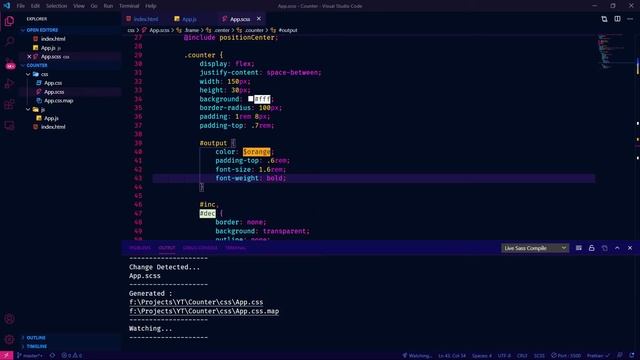640x360 pixels.
Task: Click the Prettier status bar item
Action: tap(598, 356)
